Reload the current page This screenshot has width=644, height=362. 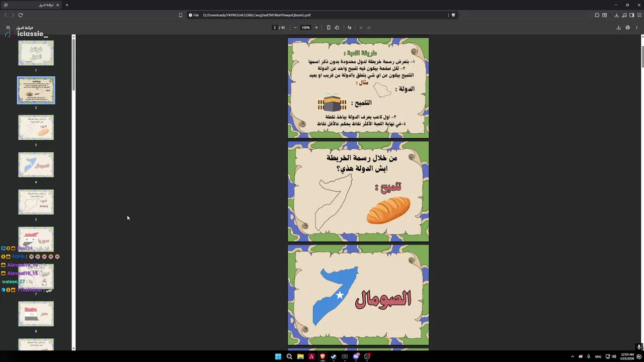(21, 15)
